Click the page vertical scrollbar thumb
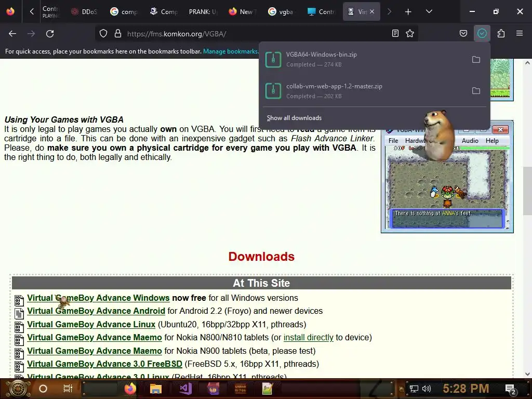The image size is (532, 399). [527, 191]
